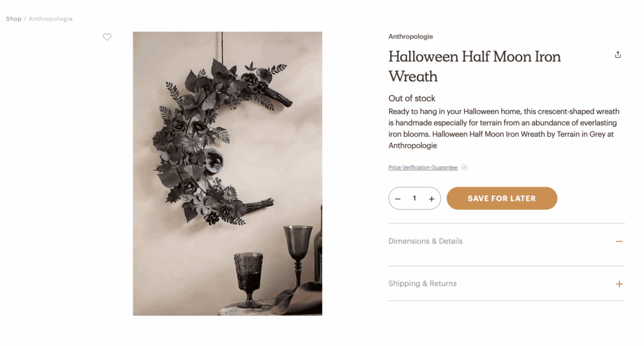Click the Dimensions & Details heading

[426, 241]
